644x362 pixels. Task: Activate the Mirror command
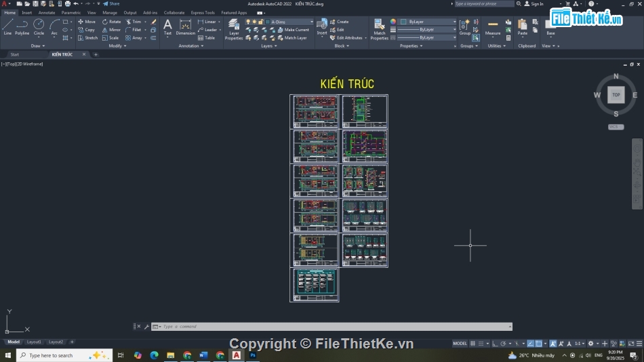[x=111, y=30]
